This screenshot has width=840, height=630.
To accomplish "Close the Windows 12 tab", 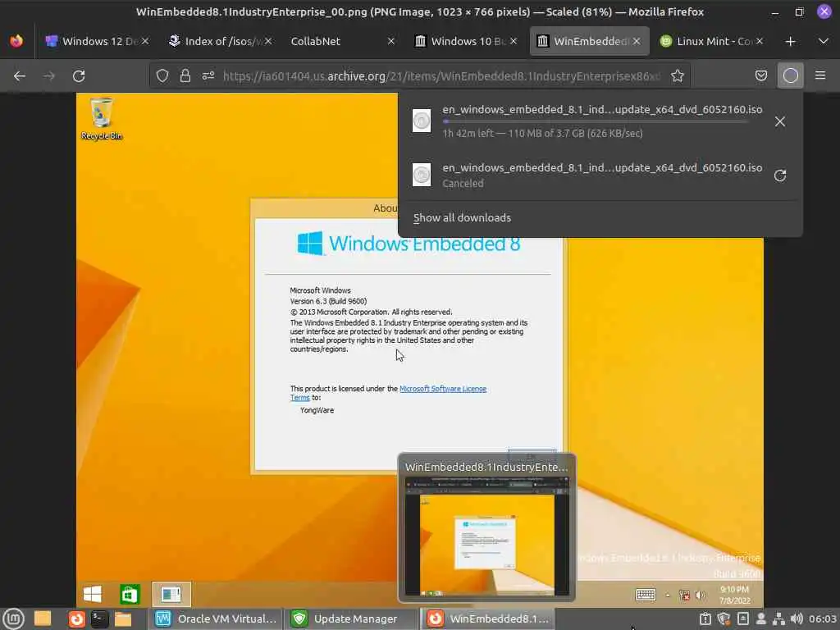I will click(144, 41).
